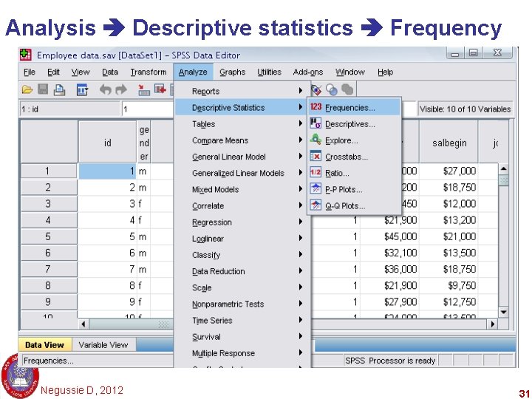Expand the Compare Means submenu

(242, 140)
